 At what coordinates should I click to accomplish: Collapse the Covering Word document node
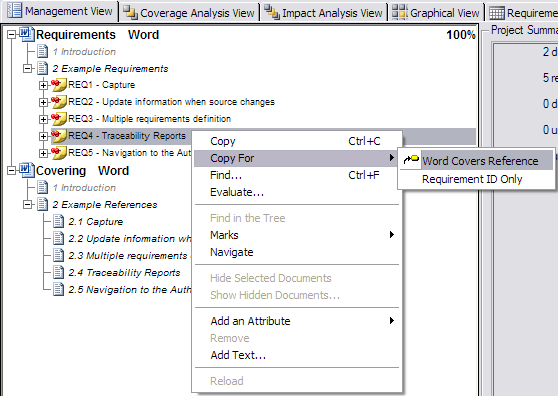tap(11, 170)
